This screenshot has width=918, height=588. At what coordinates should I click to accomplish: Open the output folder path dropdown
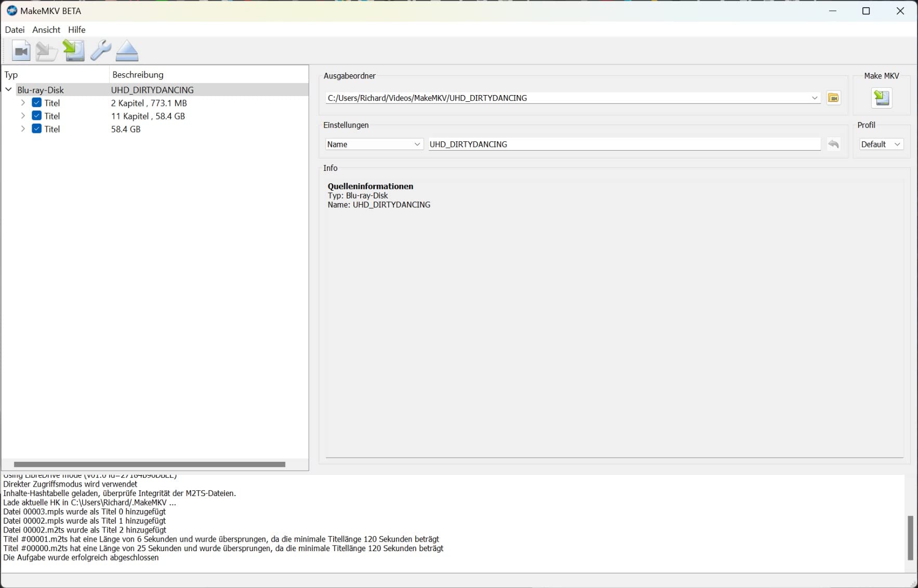pyautogui.click(x=815, y=98)
